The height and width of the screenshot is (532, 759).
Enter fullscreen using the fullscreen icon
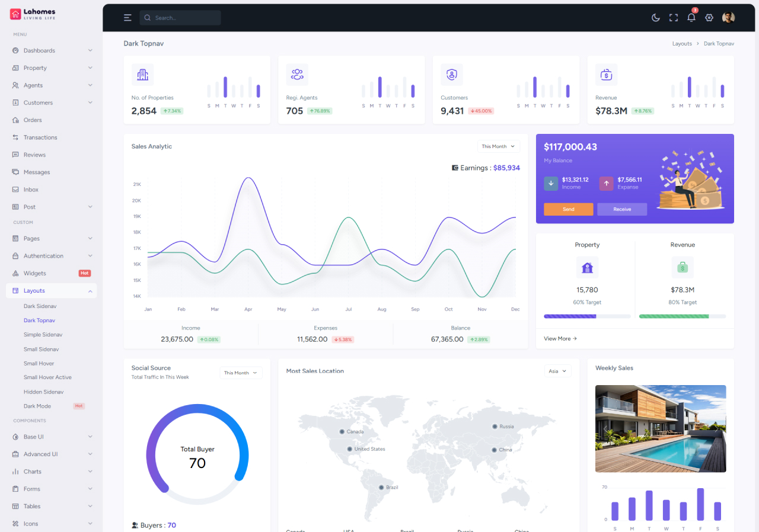[674, 18]
